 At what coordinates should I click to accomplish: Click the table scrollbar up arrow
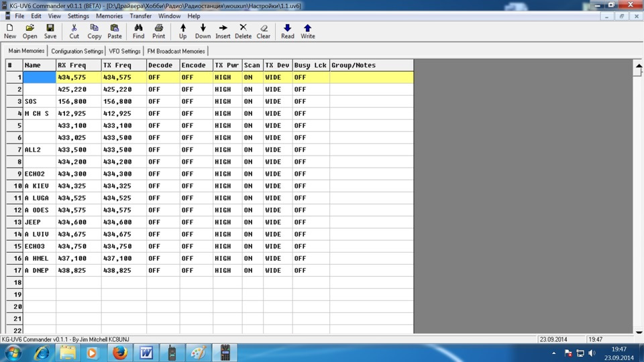point(639,66)
